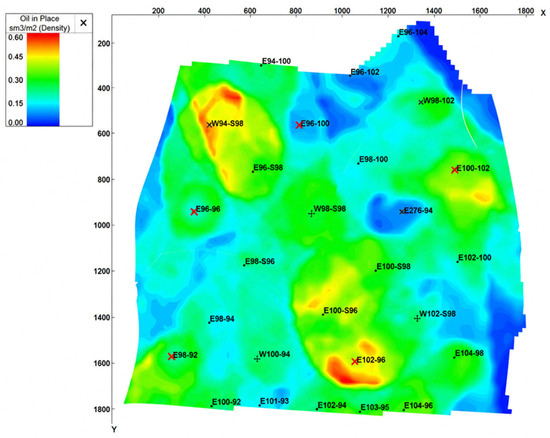The image size is (550, 438).
Task: Select the crosshair marker W102-S98
Action: (417, 318)
